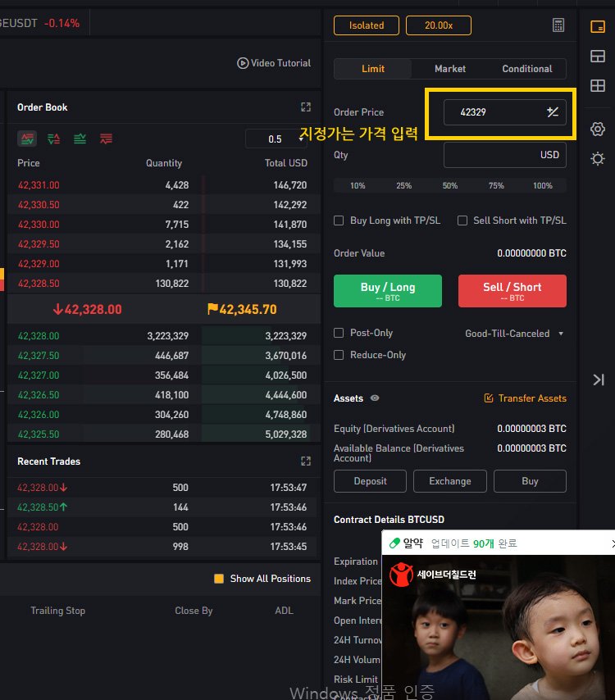Screen dimensions: 615x700
Task: Open the calculator icon
Action: click(558, 25)
